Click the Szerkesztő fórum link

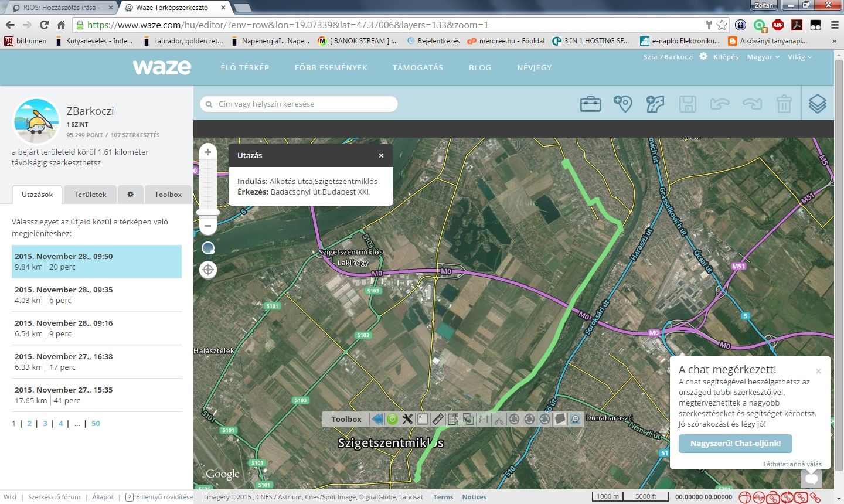click(54, 497)
